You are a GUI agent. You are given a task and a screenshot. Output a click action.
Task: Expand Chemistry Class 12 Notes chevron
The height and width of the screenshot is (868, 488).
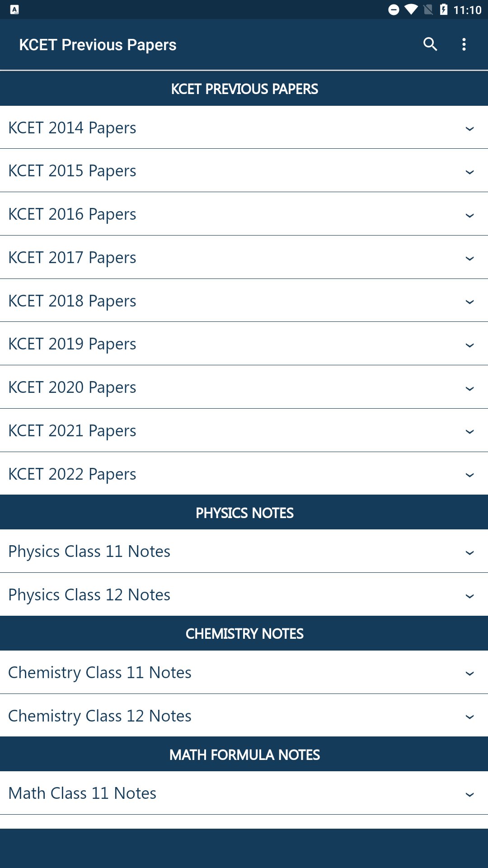coord(469,717)
